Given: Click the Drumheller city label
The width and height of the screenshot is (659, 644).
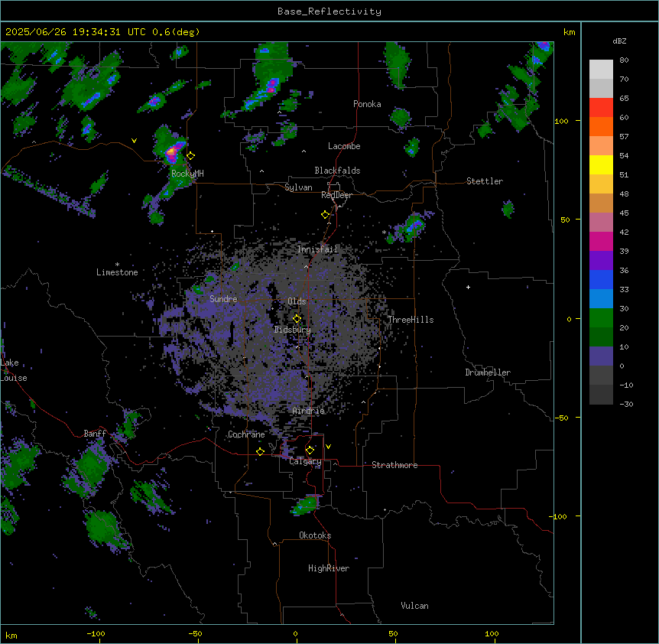Looking at the screenshot, I should [488, 372].
